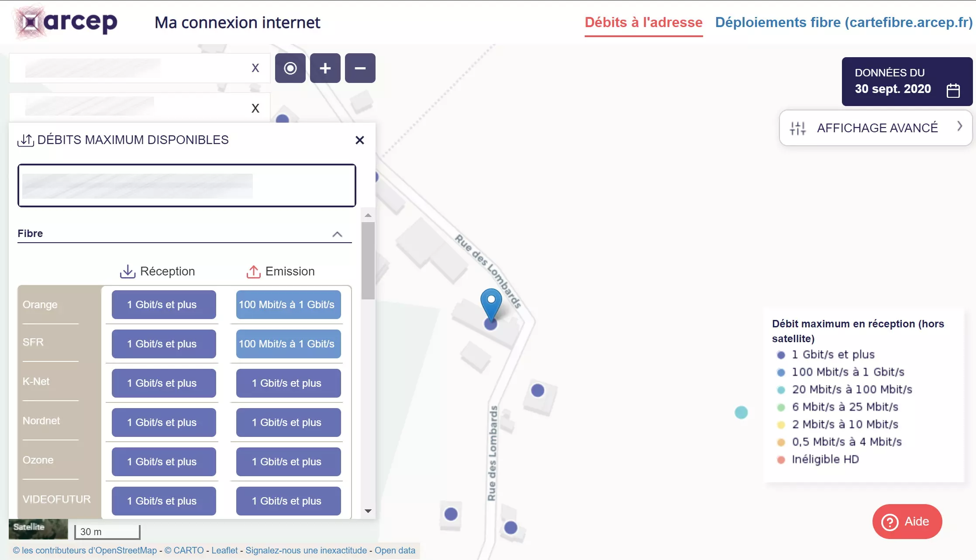This screenshot has height=560, width=976.
Task: Select the VIDEOFUTUR operator row label
Action: [x=57, y=499]
